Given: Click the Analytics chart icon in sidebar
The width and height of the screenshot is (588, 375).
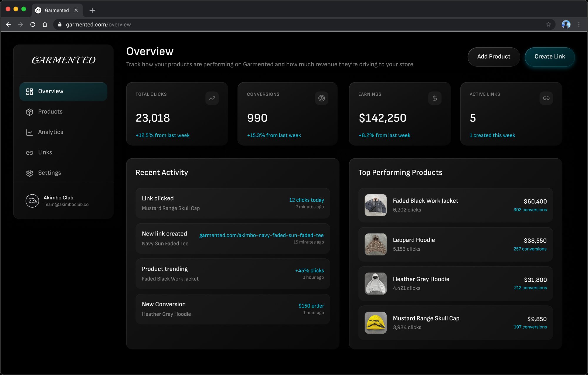Looking at the screenshot, I should coord(29,132).
